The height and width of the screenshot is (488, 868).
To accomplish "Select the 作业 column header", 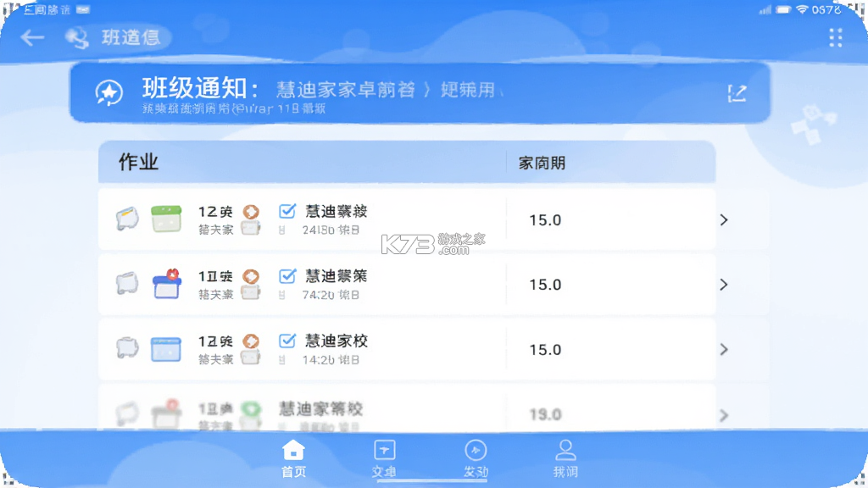I will pos(138,162).
